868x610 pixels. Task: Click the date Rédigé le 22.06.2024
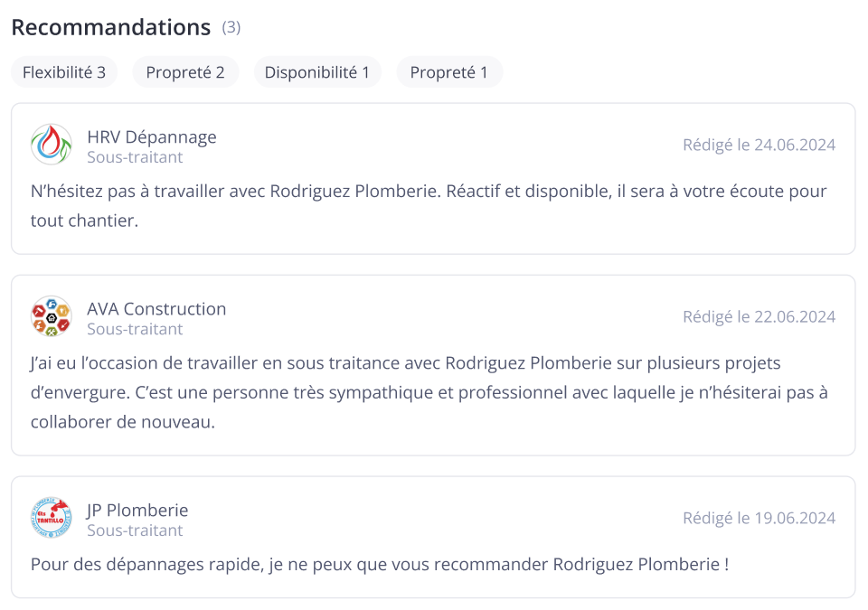[x=759, y=316]
